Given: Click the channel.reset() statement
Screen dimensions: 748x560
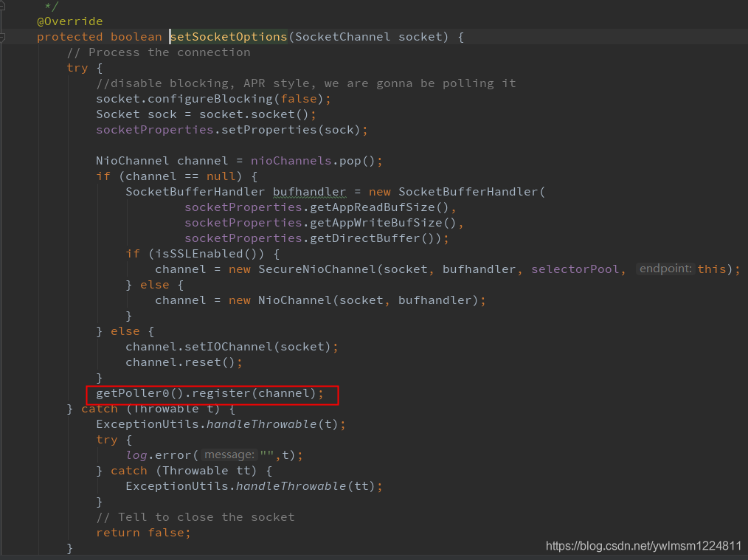Looking at the screenshot, I should 184,362.
